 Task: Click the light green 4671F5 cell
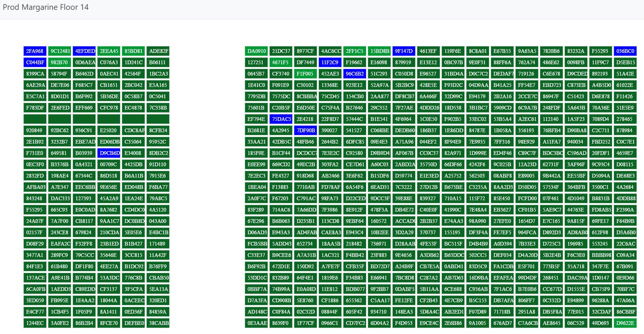281,62
